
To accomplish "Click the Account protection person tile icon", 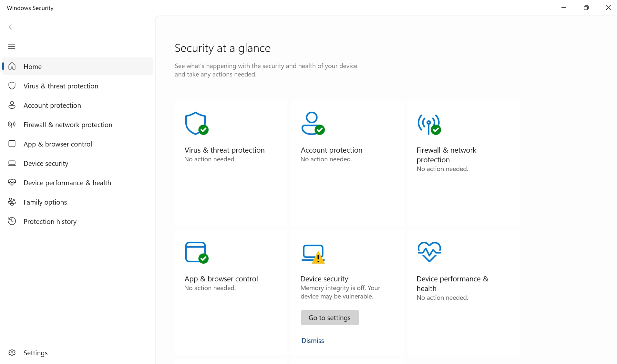I will pyautogui.click(x=313, y=123).
